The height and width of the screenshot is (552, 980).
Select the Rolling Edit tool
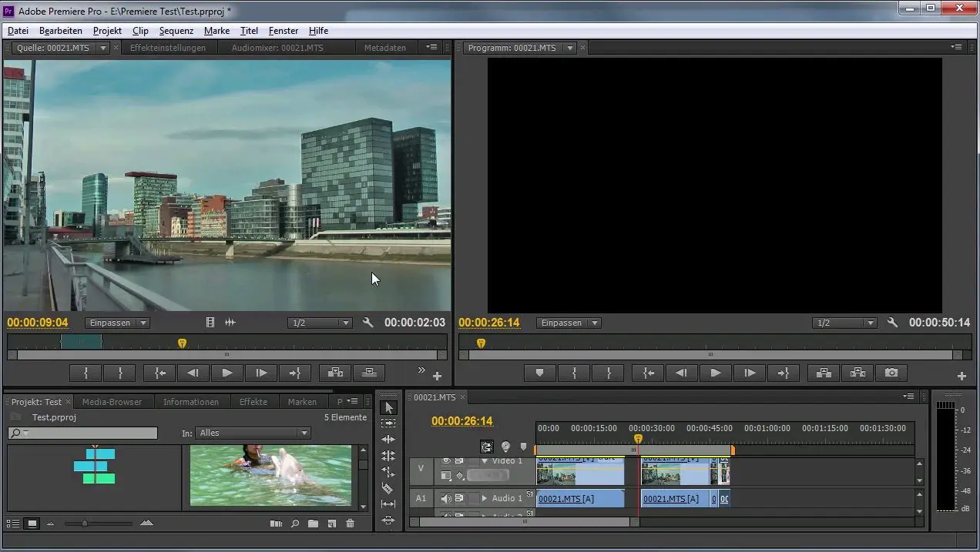coord(388,456)
